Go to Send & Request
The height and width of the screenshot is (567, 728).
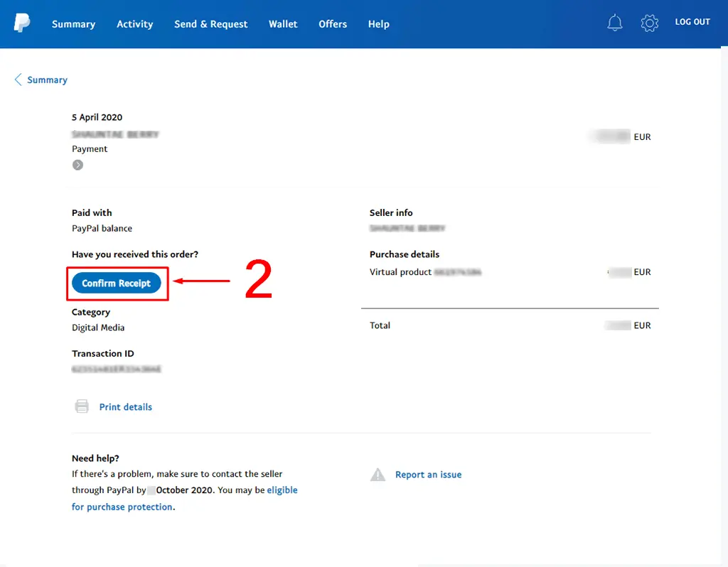(210, 24)
